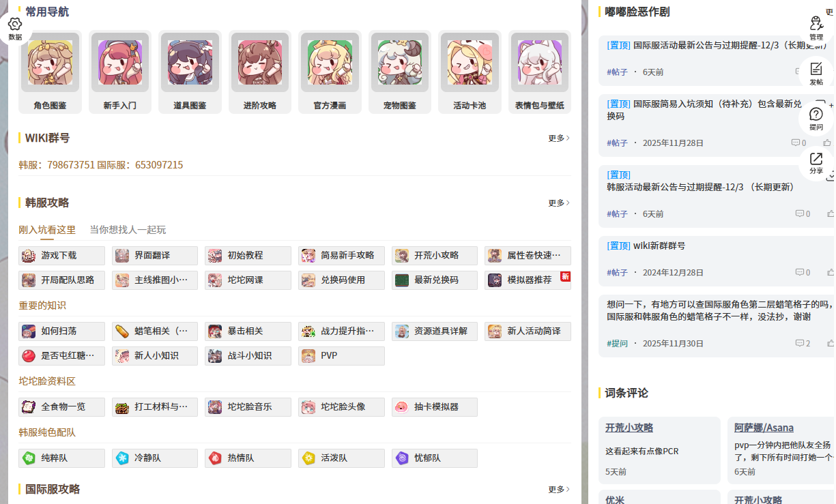Image resolution: width=836 pixels, height=504 pixels.
Task: Open the 纯粹队 team link
Action: [x=61, y=458]
